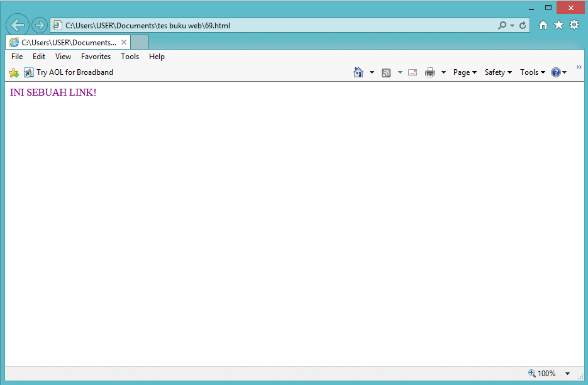Screen dimensions: 588x385
Task: Click the Read mail envelope icon
Action: click(x=413, y=72)
